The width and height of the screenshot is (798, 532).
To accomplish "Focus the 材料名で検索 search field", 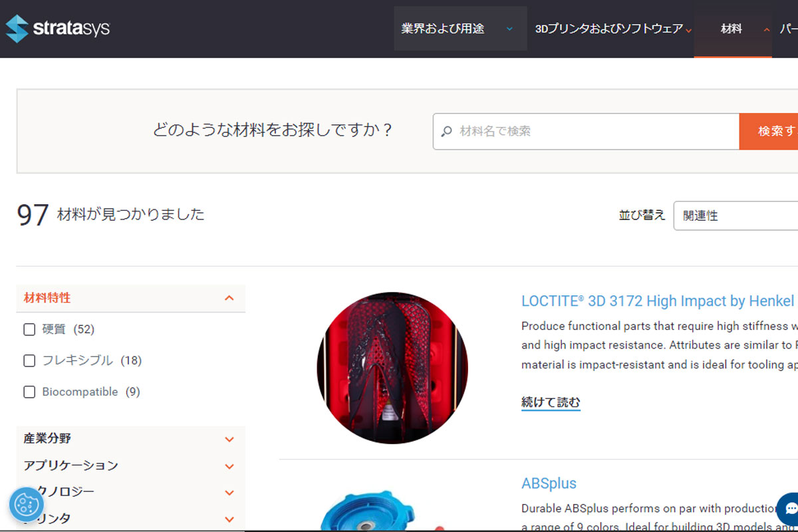I will coord(586,131).
